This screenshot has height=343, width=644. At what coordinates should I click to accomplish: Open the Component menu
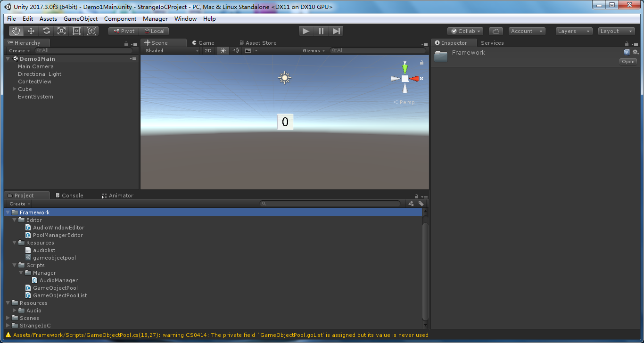(120, 19)
